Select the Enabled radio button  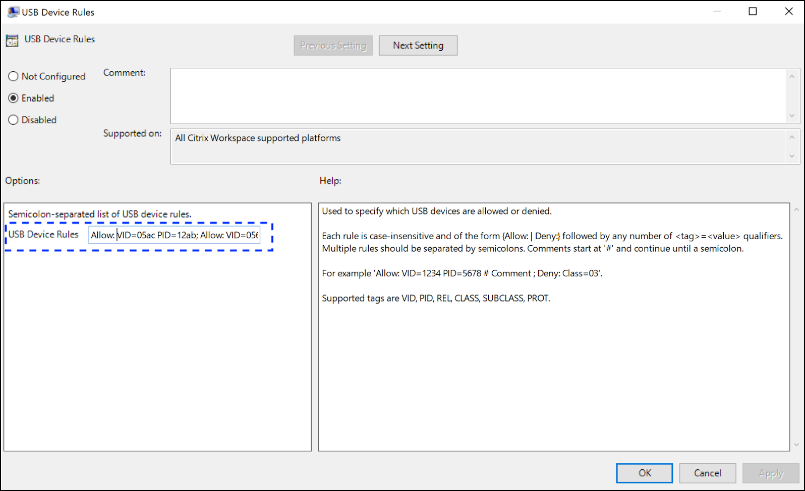[14, 98]
